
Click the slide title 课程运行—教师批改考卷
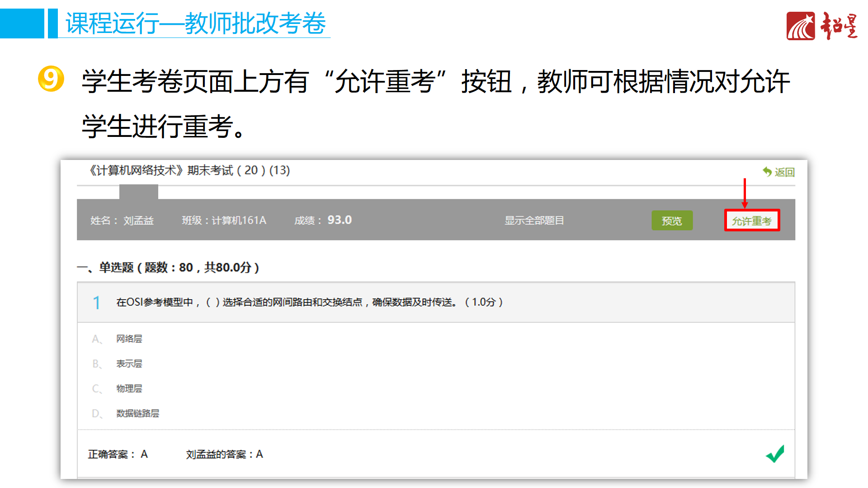pos(195,23)
